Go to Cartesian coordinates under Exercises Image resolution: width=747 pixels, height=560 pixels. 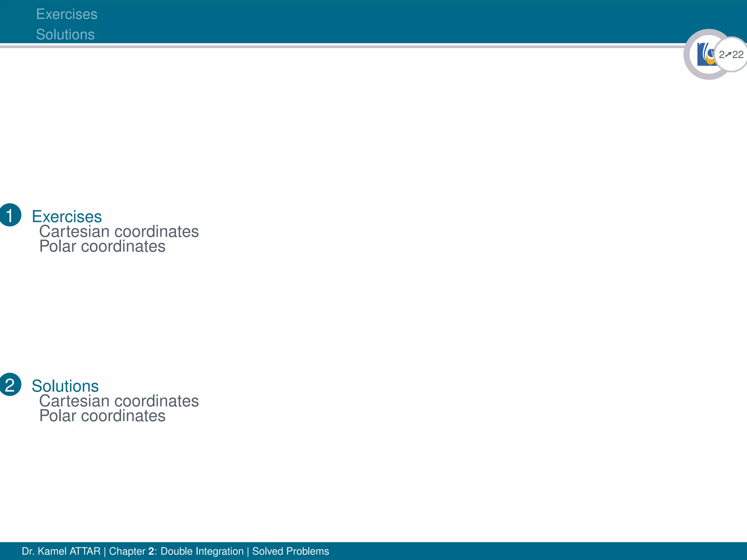coord(119,232)
